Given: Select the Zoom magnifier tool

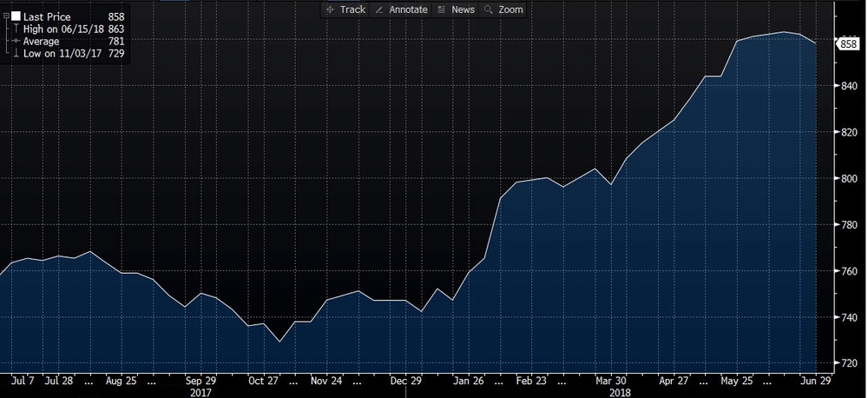Looking at the screenshot, I should (503, 10).
